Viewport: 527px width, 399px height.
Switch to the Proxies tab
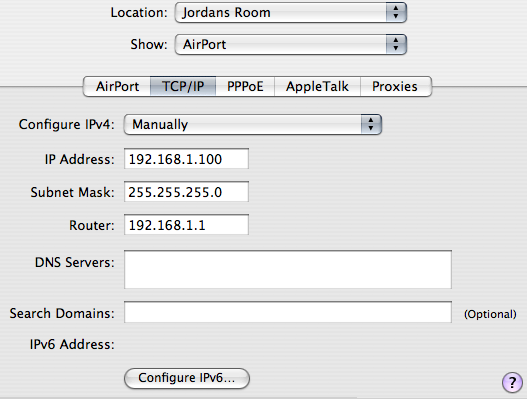point(396,86)
